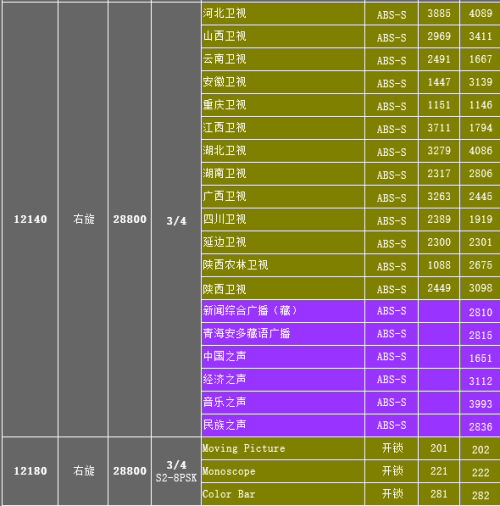500x506 pixels.
Task: Click the ABS-S cell for 中国之声
Action: click(392, 357)
